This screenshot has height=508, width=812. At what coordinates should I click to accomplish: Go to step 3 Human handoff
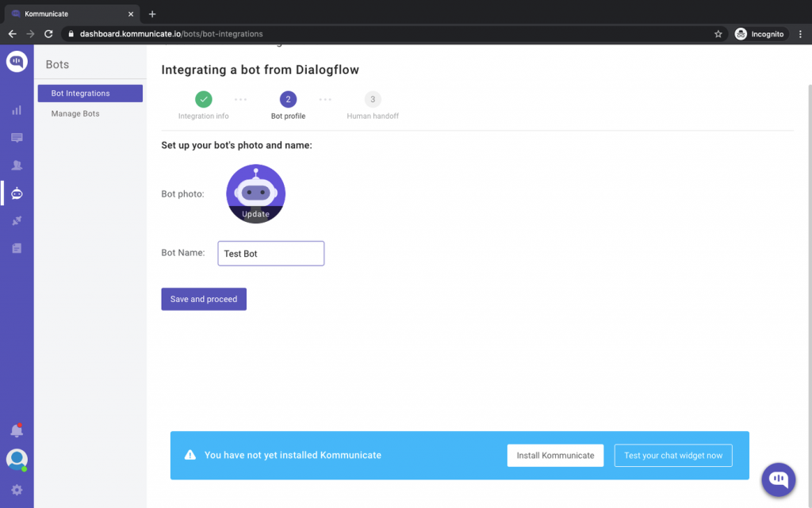click(x=373, y=100)
